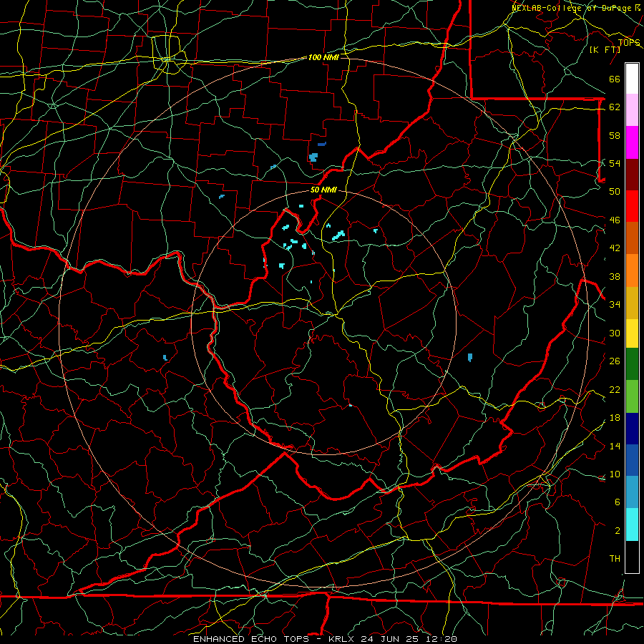The image size is (644, 644).
Task: Click the "50 NMI" range ring label
Action: pos(323,190)
